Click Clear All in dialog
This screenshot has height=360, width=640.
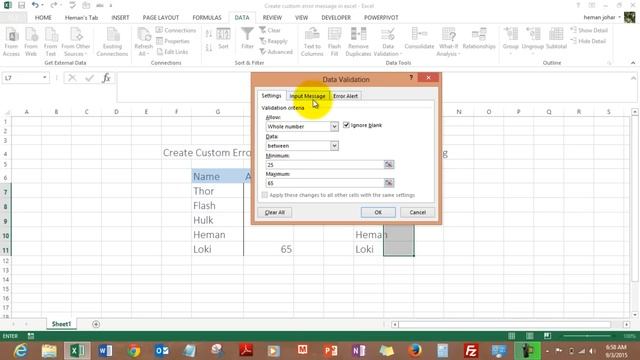tap(275, 212)
